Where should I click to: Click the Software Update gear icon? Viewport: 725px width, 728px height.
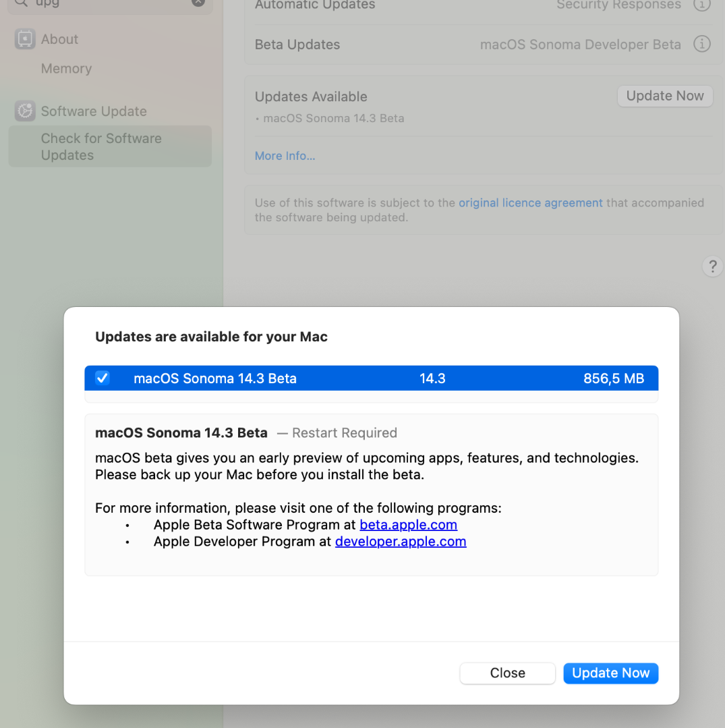click(25, 111)
